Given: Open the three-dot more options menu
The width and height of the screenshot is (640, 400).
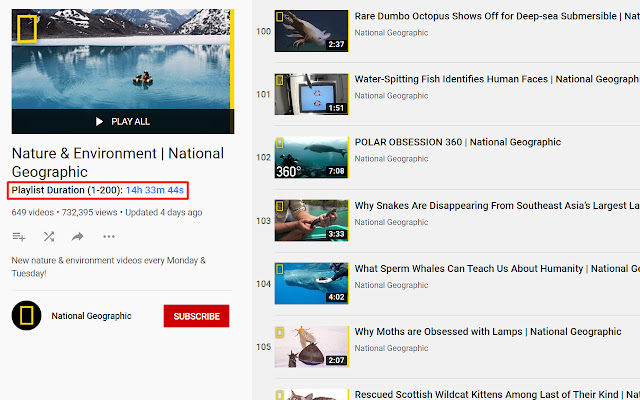Looking at the screenshot, I should point(109,236).
